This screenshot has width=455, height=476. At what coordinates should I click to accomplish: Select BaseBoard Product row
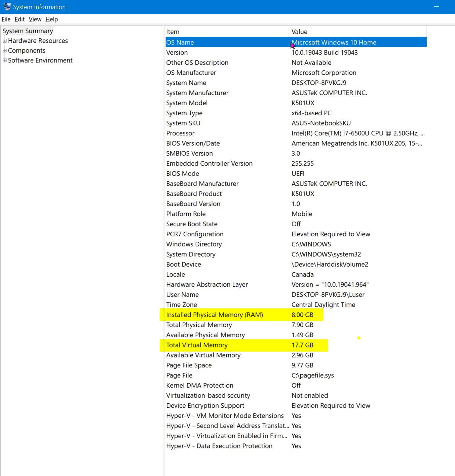[x=296, y=194]
